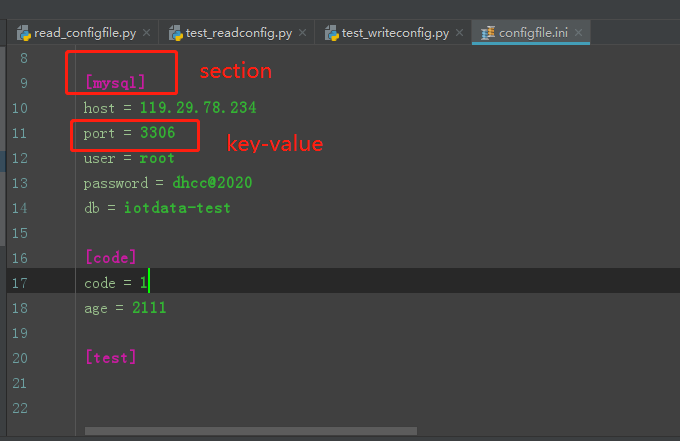Click line number 17 in the gutter

[20, 283]
